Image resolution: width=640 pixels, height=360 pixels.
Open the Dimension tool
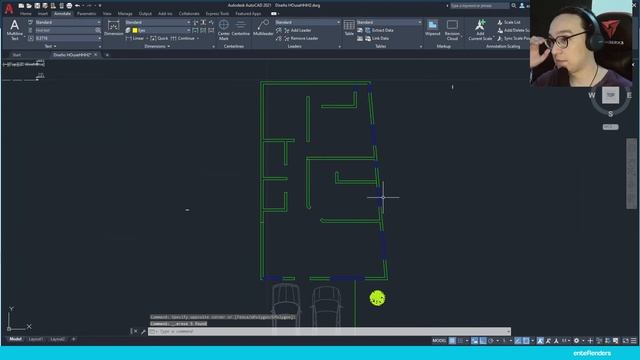tap(113, 28)
